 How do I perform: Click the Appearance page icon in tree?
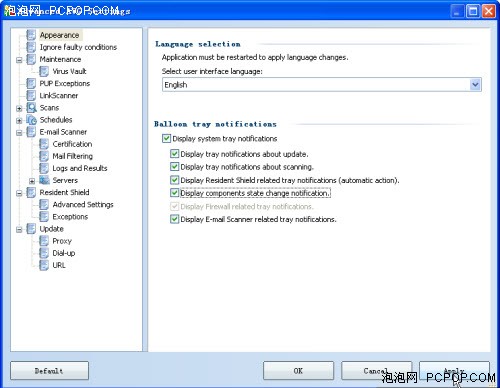[x=31, y=35]
